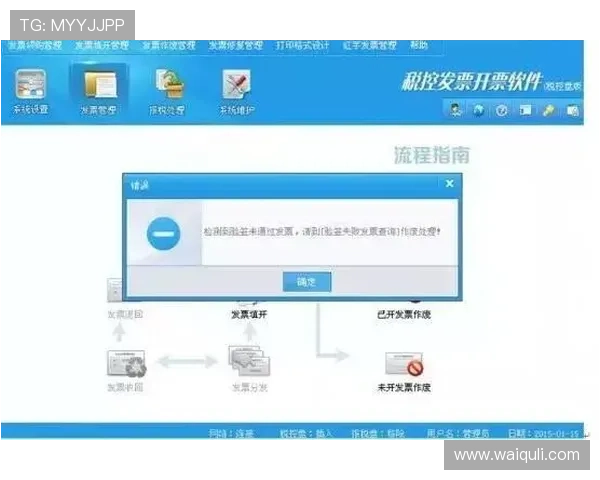Screen dimensions: 600x480
Task: Click the 日期 2015-01-15 status bar entry
Action: [x=543, y=433]
